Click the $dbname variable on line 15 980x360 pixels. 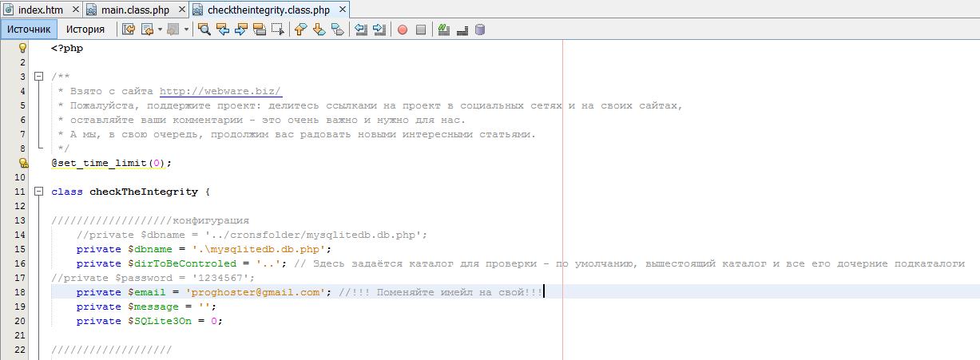(x=150, y=249)
